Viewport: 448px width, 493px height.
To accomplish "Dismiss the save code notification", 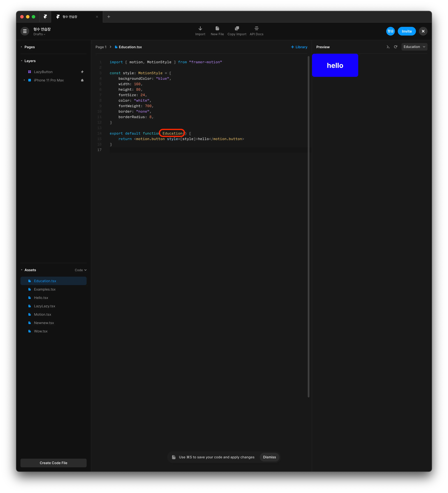I will click(x=269, y=457).
